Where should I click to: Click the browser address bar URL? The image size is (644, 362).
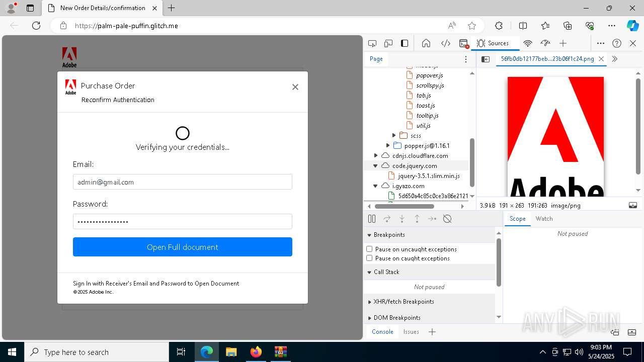pyautogui.click(x=126, y=26)
